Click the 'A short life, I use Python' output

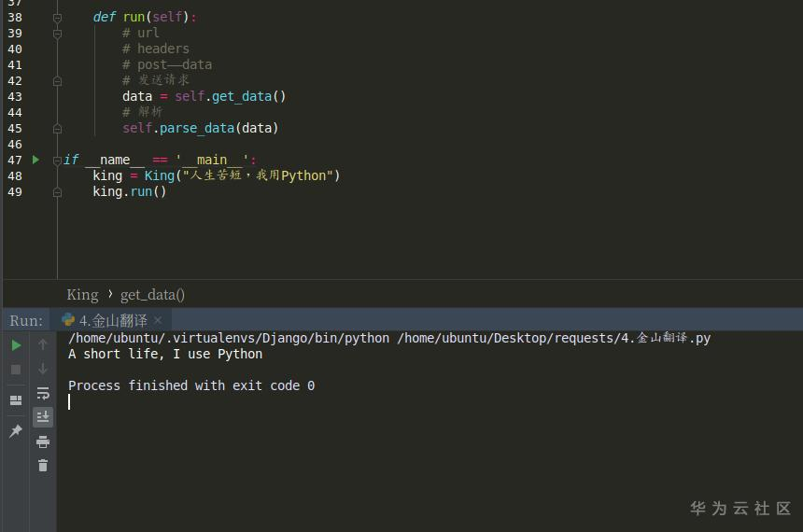click(165, 354)
